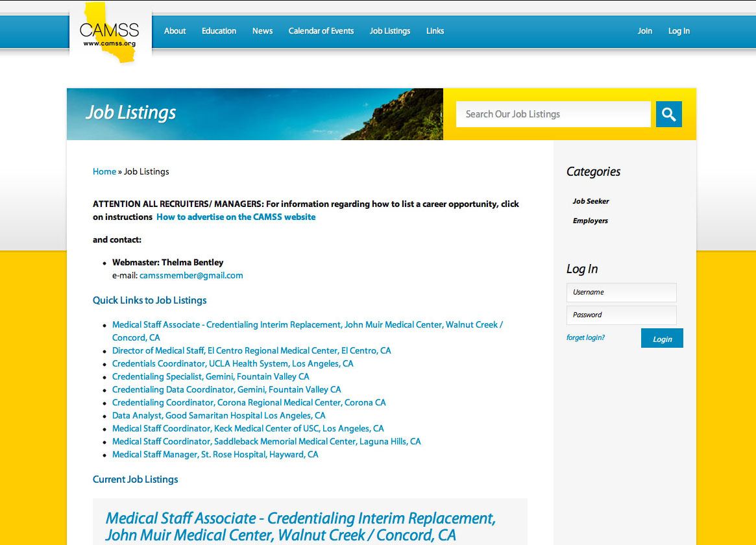This screenshot has height=545, width=756.
Task: Select Job Listings in the navigation bar
Action: point(390,31)
